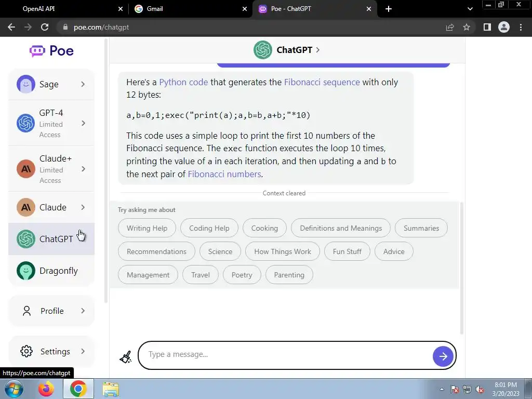Select the Claude+ avatar icon
This screenshot has width=532, height=399.
point(26,169)
